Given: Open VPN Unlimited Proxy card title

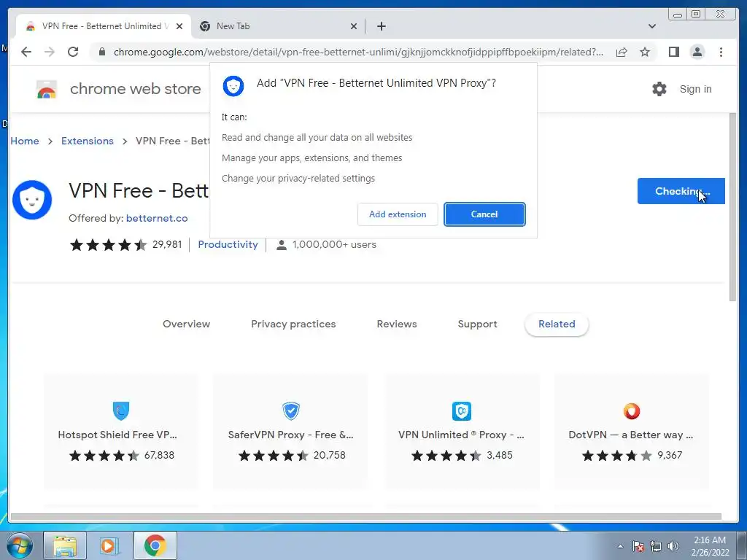Looking at the screenshot, I should 461,435.
